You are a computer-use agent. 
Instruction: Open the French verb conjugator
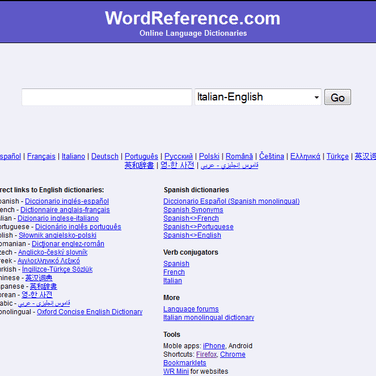[x=174, y=272]
